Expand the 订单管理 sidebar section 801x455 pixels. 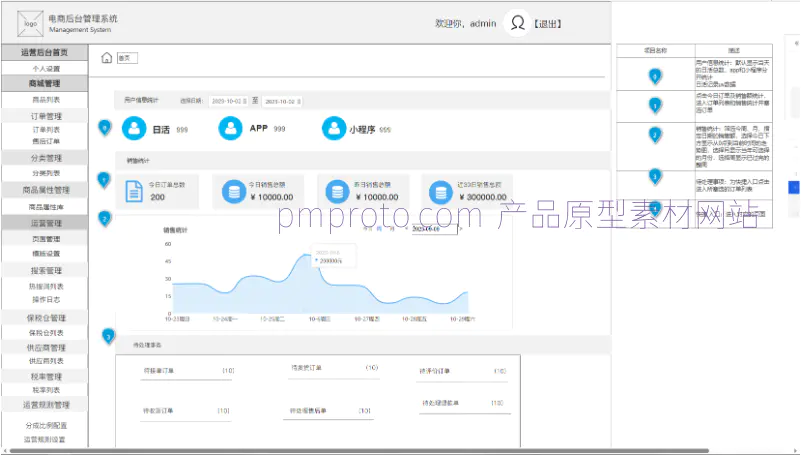(x=45, y=116)
